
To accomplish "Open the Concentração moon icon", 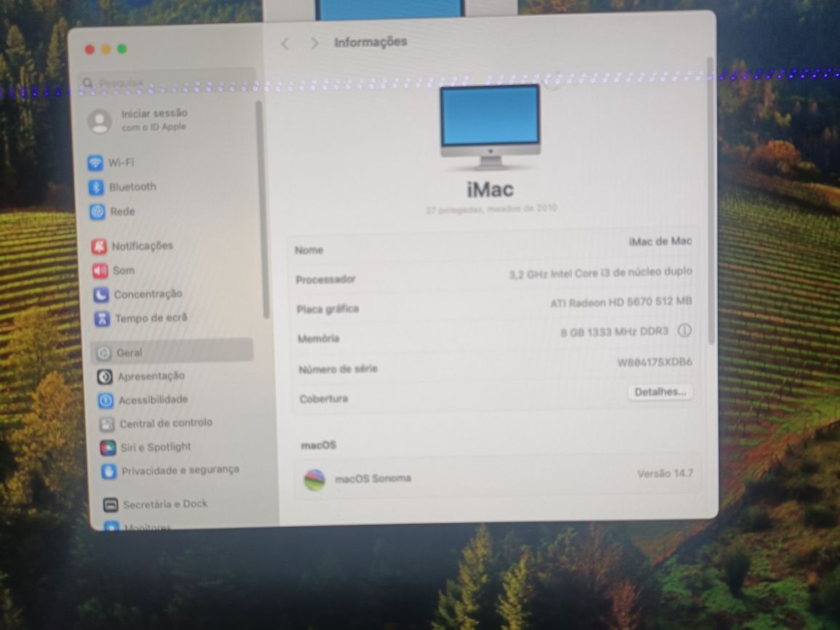I will tap(101, 294).
